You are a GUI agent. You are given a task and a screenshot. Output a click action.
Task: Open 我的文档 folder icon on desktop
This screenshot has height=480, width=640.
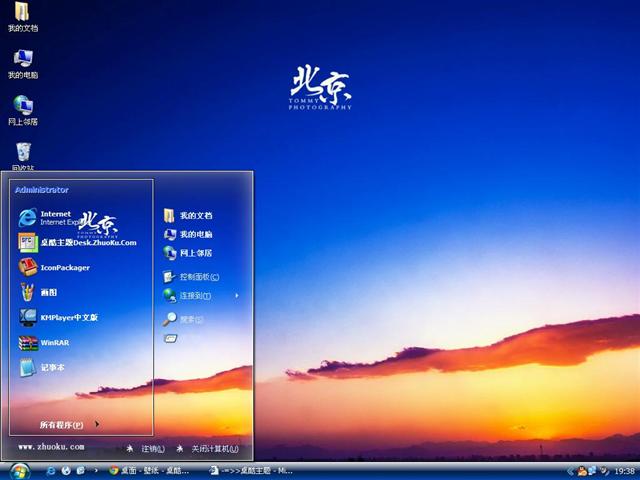pyautogui.click(x=22, y=16)
